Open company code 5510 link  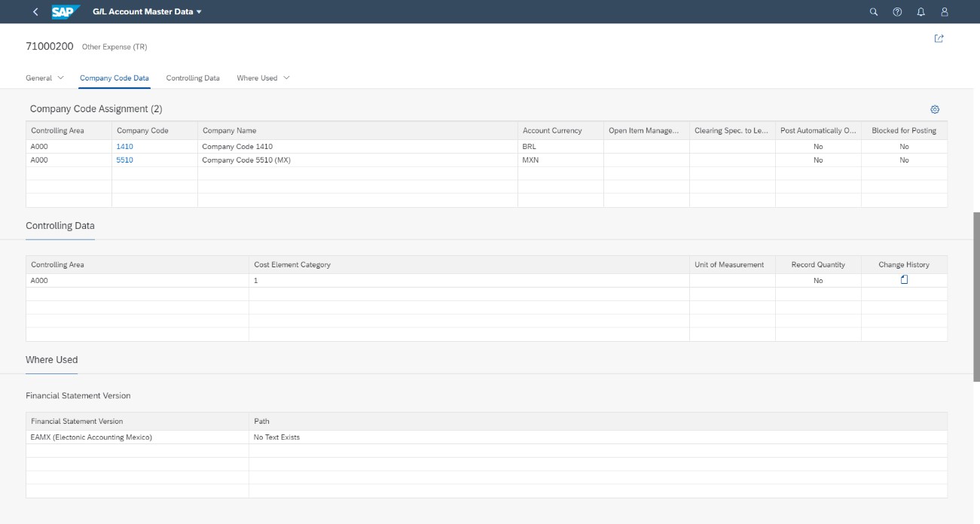click(x=124, y=160)
